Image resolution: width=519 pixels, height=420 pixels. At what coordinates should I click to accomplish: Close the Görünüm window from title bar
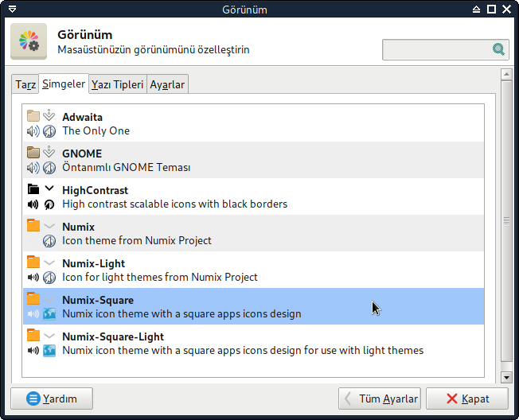pyautogui.click(x=507, y=10)
